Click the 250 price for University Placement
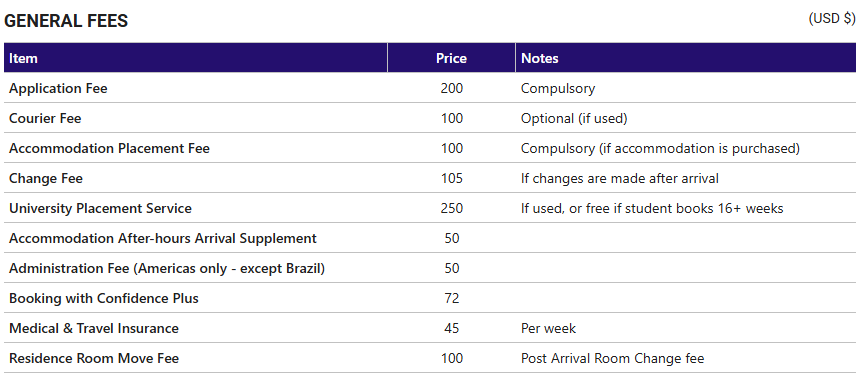The image size is (863, 382). 452,209
